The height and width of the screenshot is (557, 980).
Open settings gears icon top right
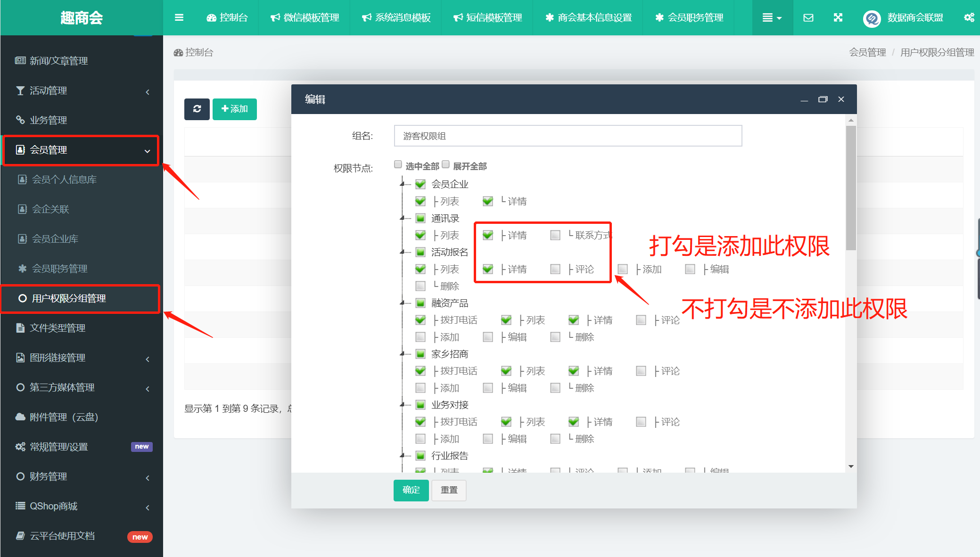tap(969, 17)
